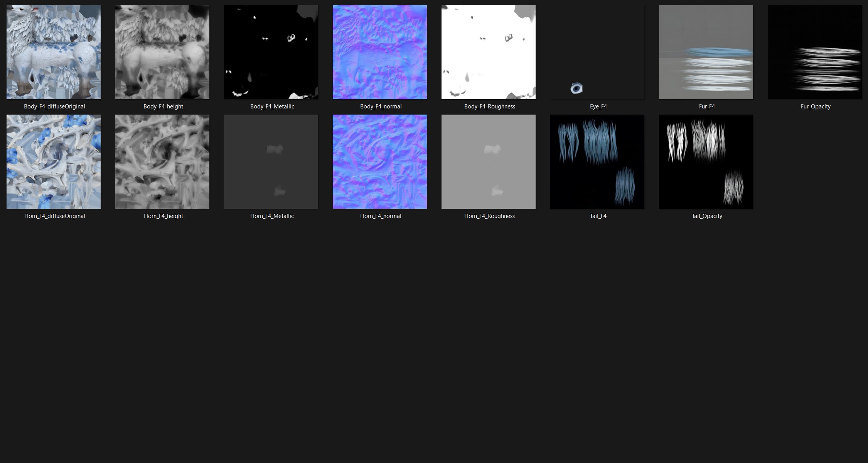Image resolution: width=868 pixels, height=463 pixels.
Task: Select the Body_F4_Roughness white thumbnail
Action: 489,52
